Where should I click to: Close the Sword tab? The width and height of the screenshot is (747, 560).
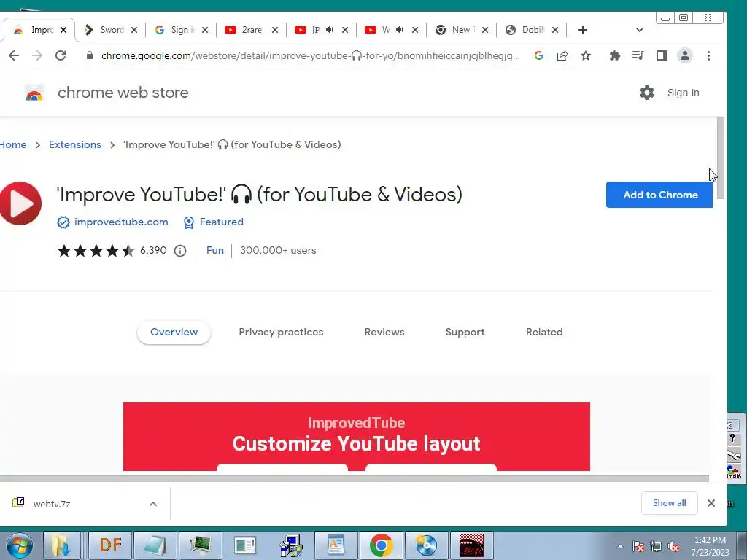point(134,30)
